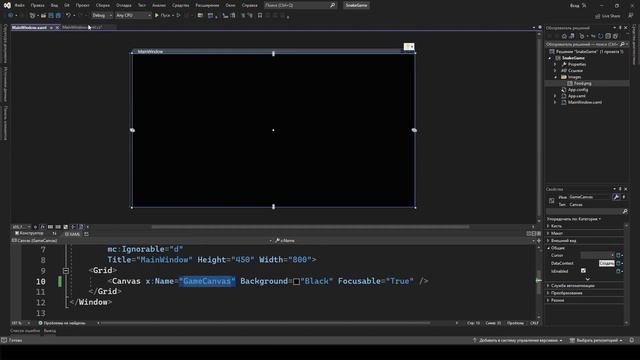Click the green Пуск start debugging button
The height and width of the screenshot is (360, 640).
[x=162, y=15]
